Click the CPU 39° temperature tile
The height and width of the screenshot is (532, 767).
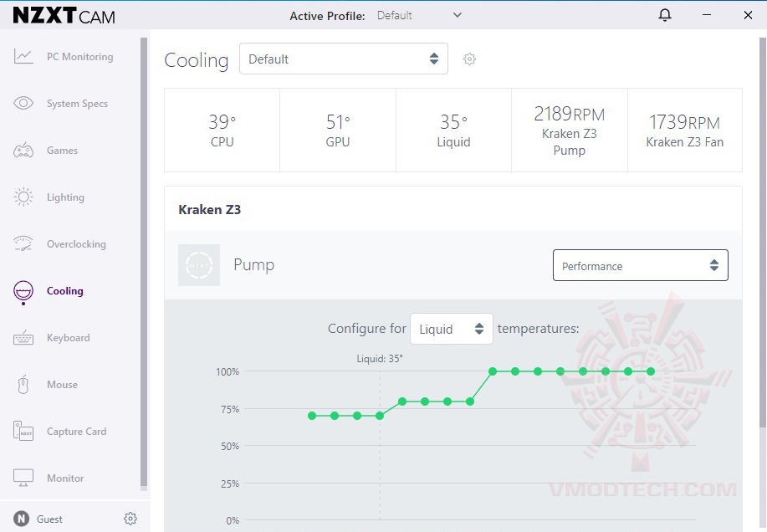pos(222,130)
